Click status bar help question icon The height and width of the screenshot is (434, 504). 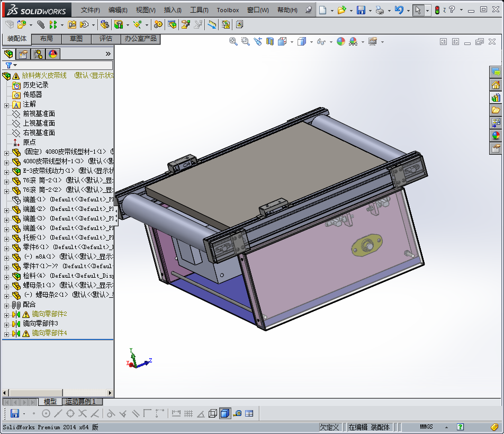pyautogui.click(x=460, y=427)
